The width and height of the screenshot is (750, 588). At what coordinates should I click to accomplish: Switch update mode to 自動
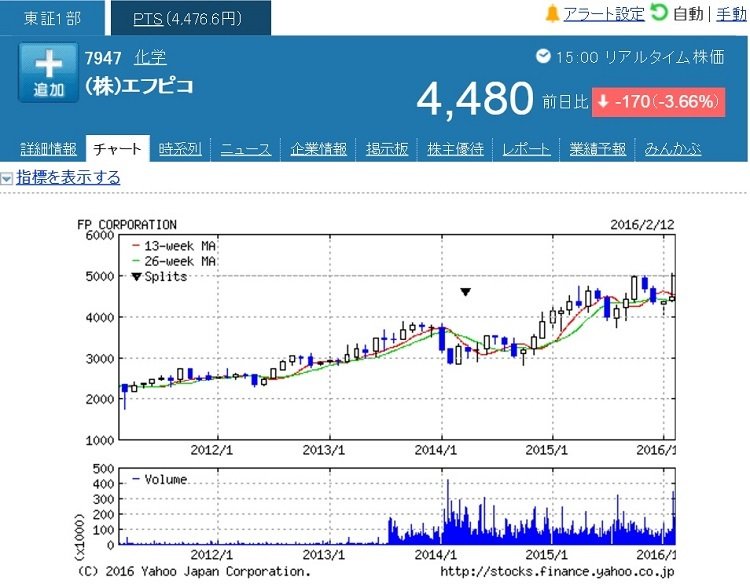pos(688,14)
